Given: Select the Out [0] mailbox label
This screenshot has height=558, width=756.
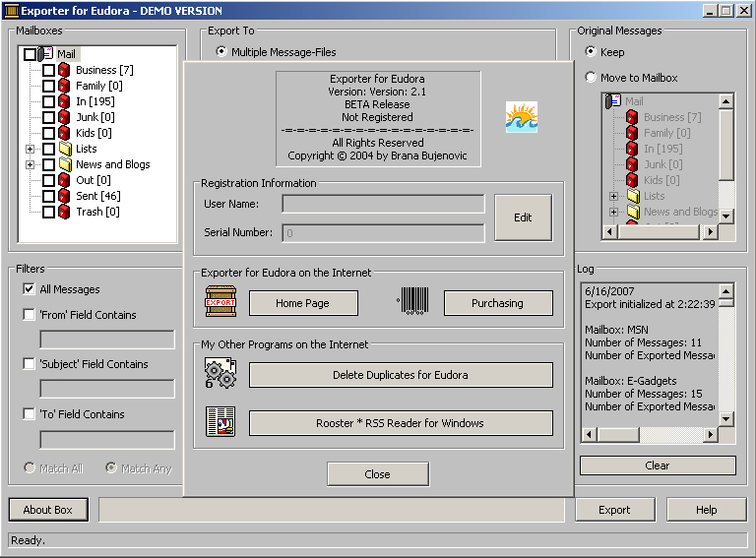Looking at the screenshot, I should pyautogui.click(x=94, y=180).
